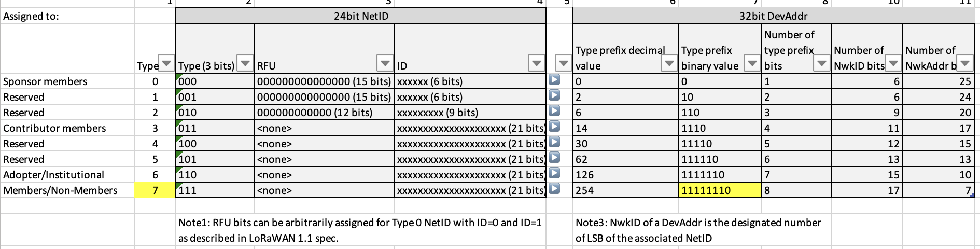Click blue arrow icon beside type 001 row
This screenshot has height=249, width=980.
point(554,96)
